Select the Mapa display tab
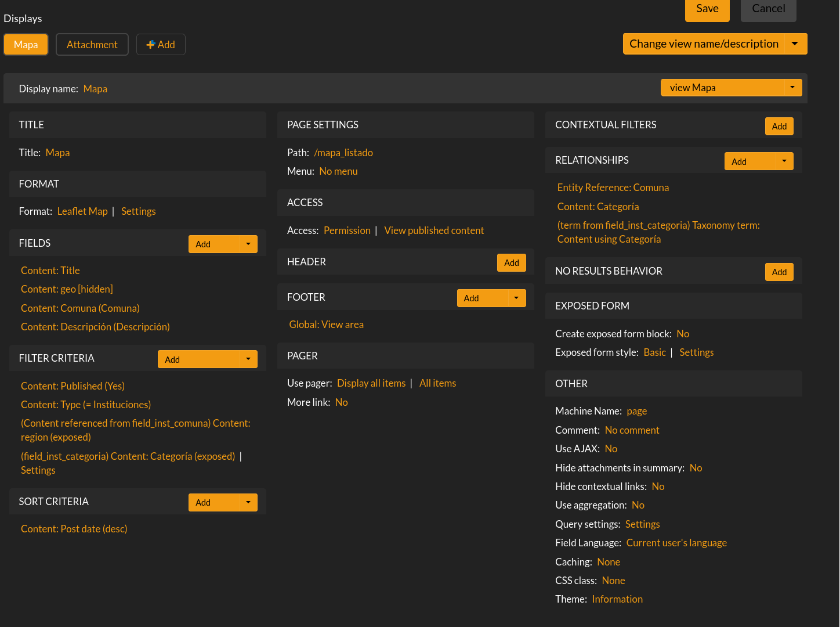 26,45
